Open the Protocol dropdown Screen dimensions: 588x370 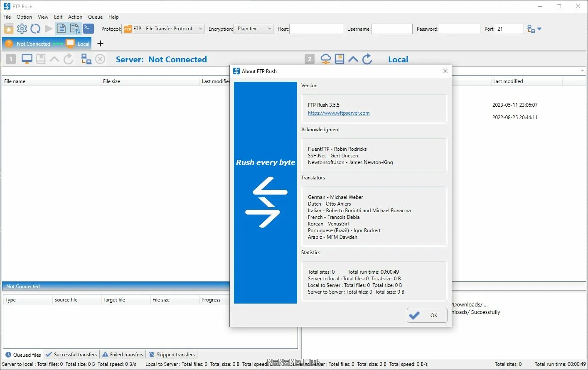163,29
